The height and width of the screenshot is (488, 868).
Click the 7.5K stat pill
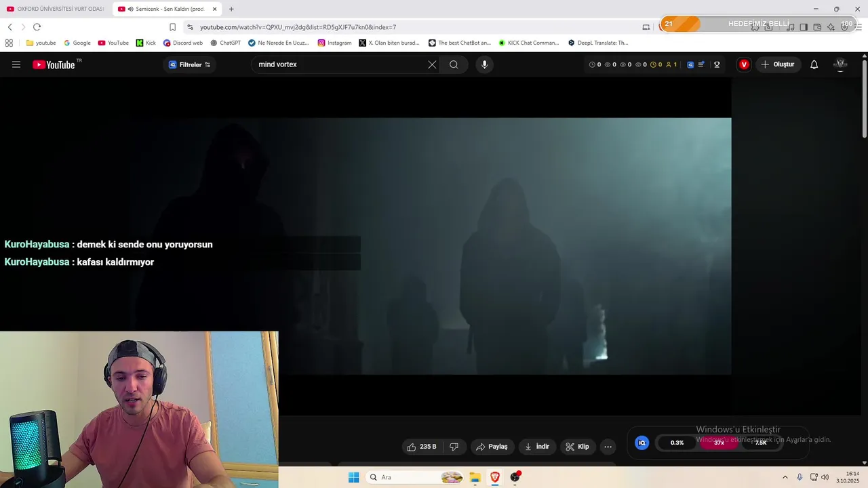761,443
